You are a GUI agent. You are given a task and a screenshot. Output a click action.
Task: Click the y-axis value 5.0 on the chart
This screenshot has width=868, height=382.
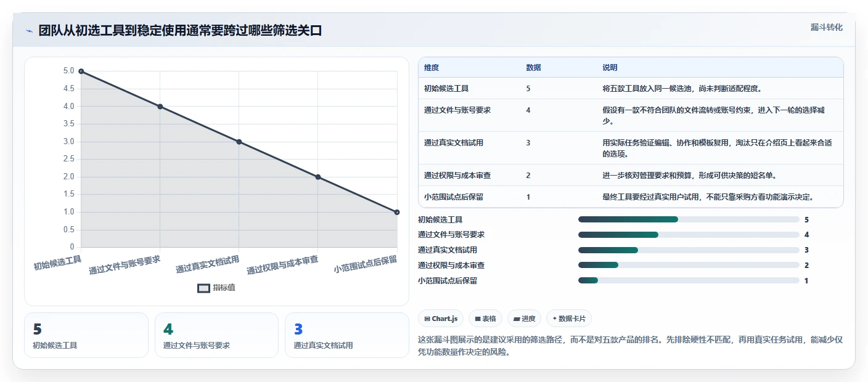click(68, 71)
